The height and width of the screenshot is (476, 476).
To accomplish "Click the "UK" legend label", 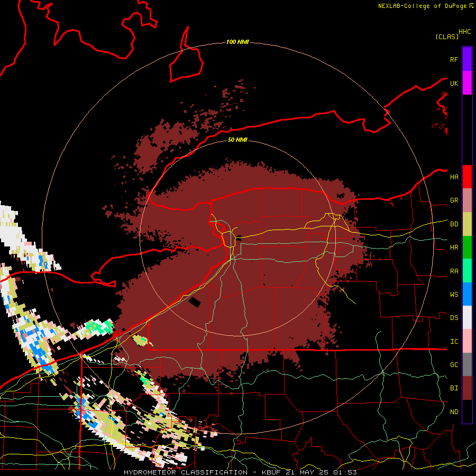I will (454, 83).
